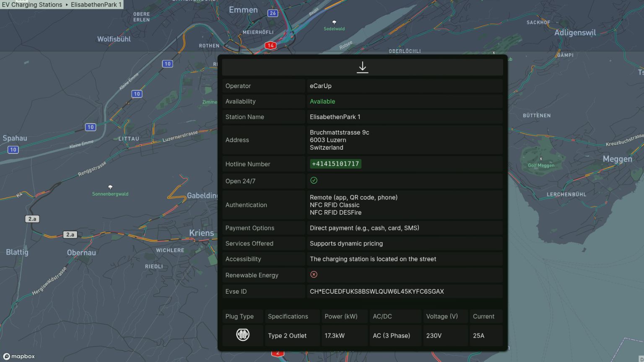This screenshot has height=362, width=644.
Task: Click operator value eCarUp
Action: 321,86
